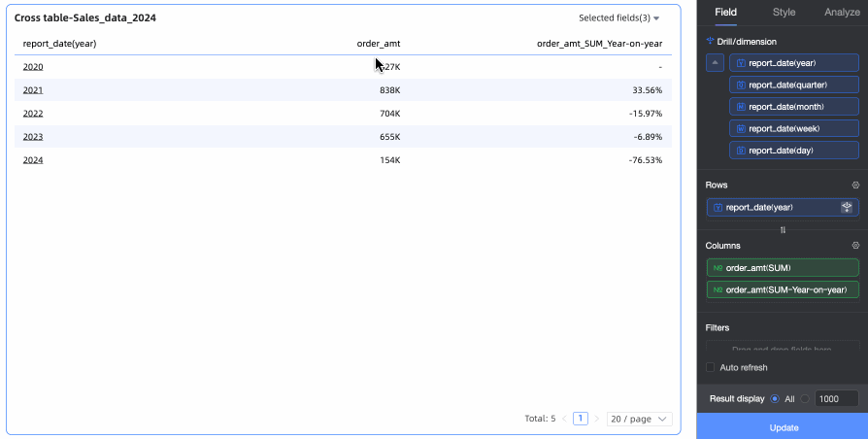
Task: Drill into the 2022 year link
Action: 33,114
